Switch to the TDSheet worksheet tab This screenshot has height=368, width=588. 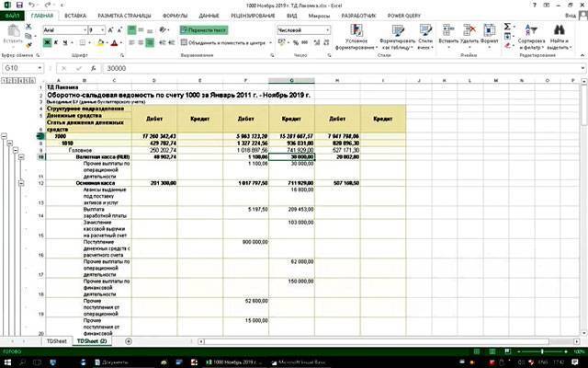[57, 340]
